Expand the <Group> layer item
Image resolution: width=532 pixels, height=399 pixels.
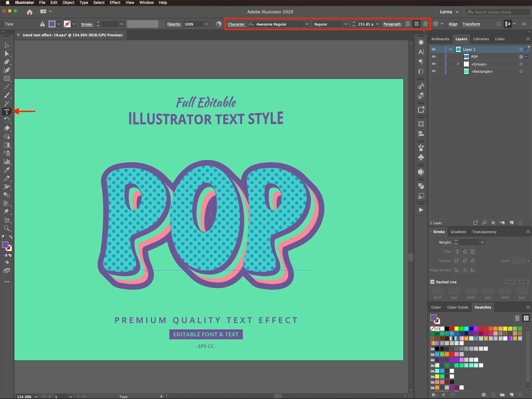[458, 64]
